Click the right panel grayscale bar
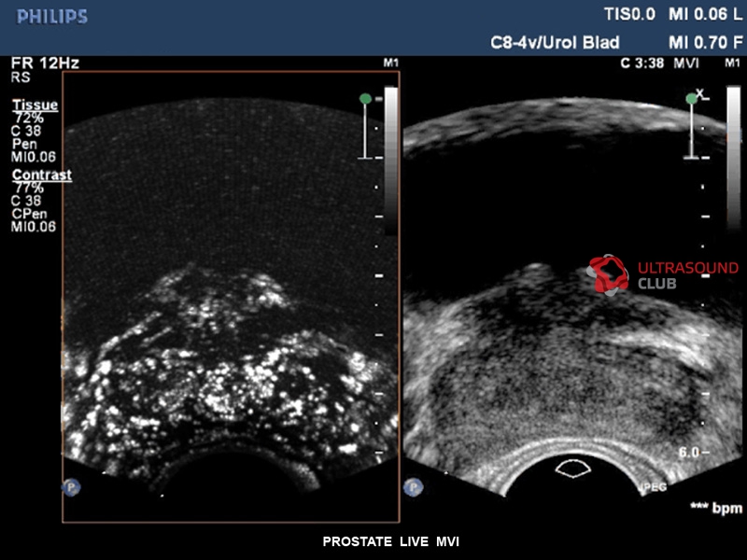Viewport: 747px width, 560px height. pos(734,157)
